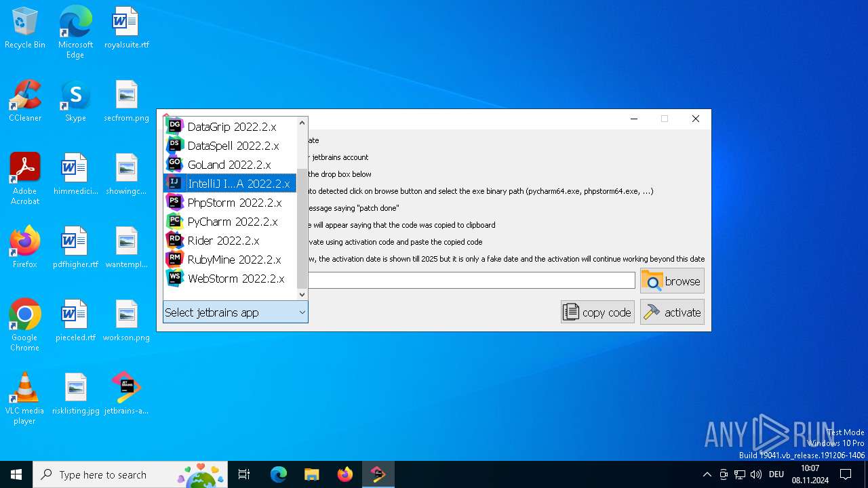Open the notification center icon
Image resolution: width=868 pixels, height=488 pixels.
[x=846, y=474]
